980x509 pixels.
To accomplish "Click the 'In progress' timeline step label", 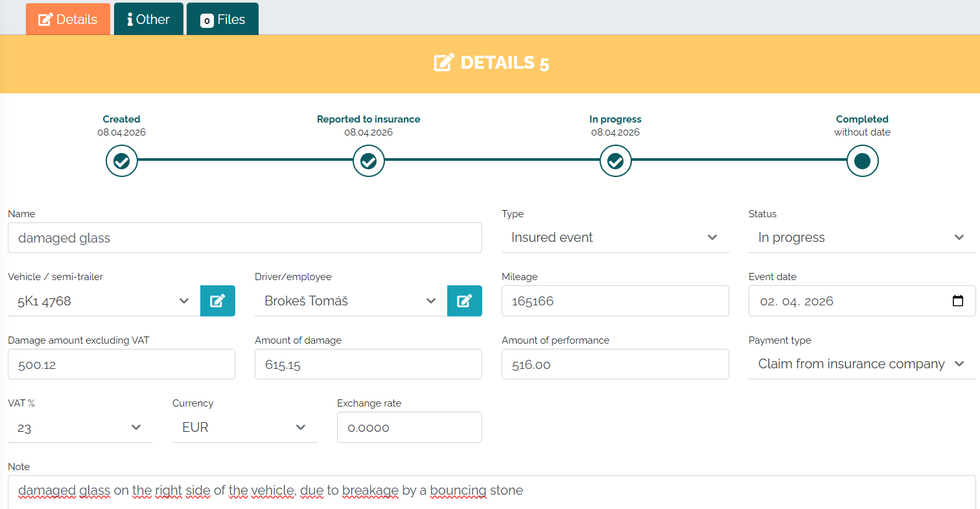I will [x=616, y=119].
